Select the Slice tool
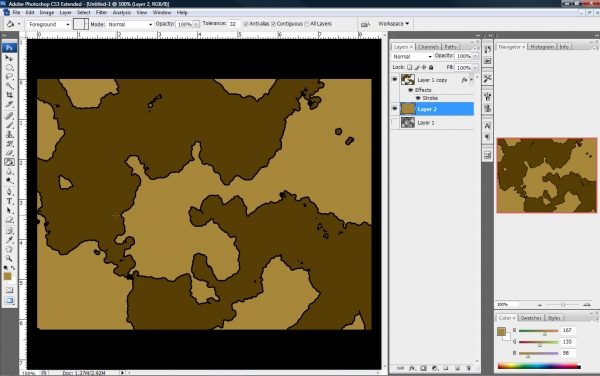The width and height of the screenshot is (600, 376). tap(9, 104)
